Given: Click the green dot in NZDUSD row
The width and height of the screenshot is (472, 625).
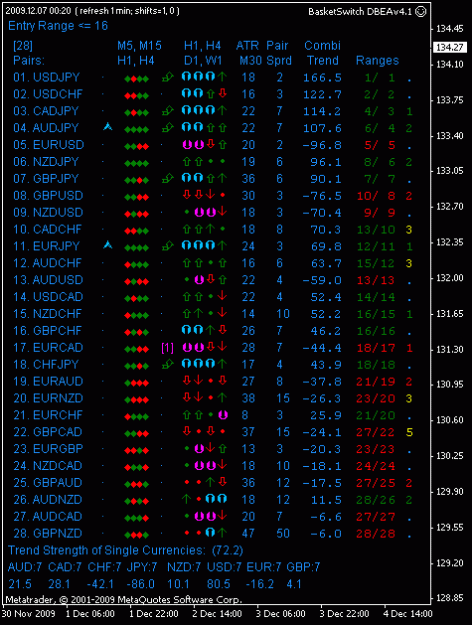Looking at the screenshot, I should pyautogui.click(x=186, y=212).
